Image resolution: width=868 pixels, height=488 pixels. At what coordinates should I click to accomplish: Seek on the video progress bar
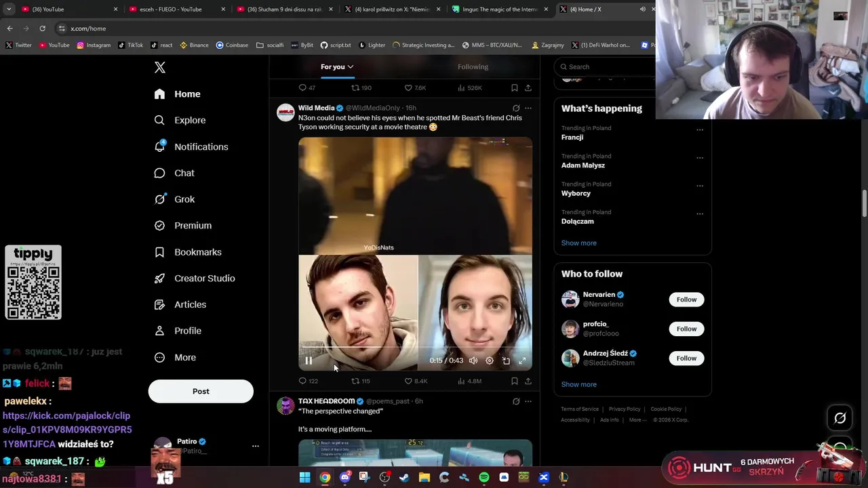[x=415, y=347]
